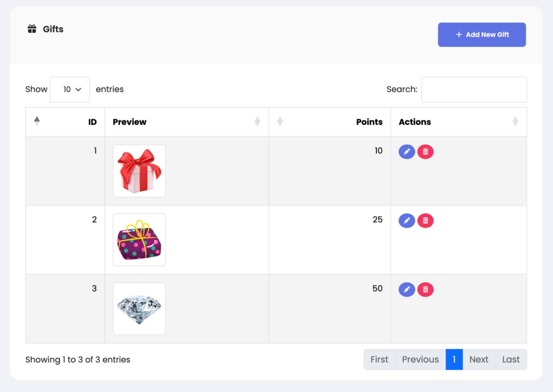The image size is (553, 392).
Task: Click the Next page button
Action: (x=478, y=360)
